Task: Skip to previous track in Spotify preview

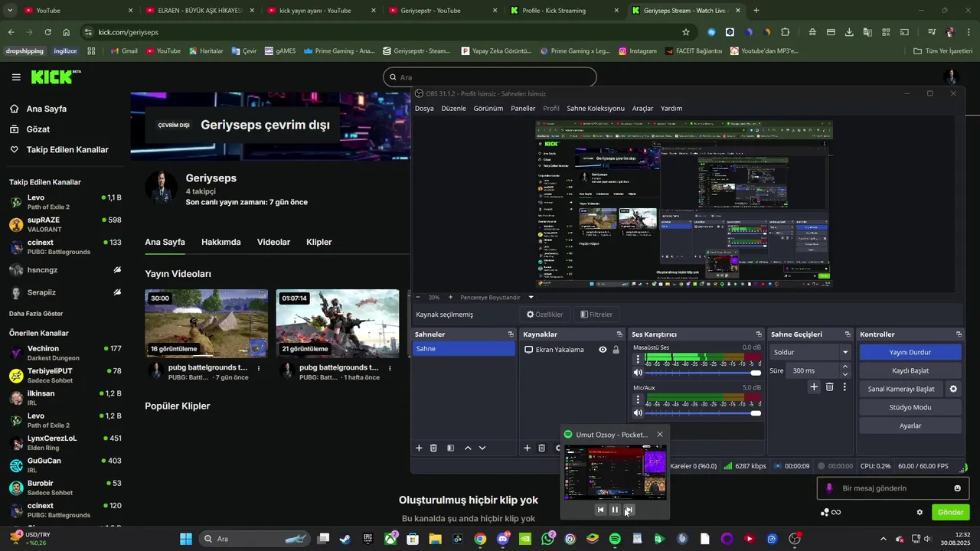Action: click(x=600, y=510)
